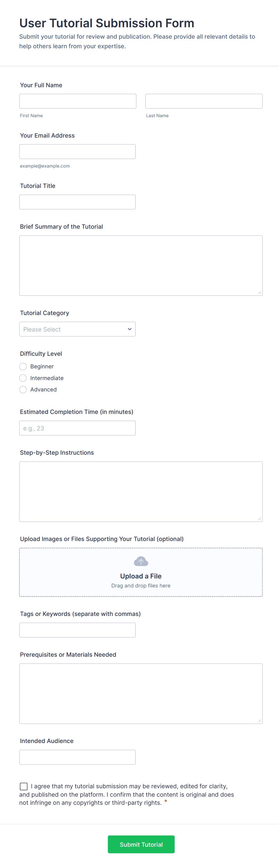
Task: Focus the Tutorial Title field
Action: (77, 202)
